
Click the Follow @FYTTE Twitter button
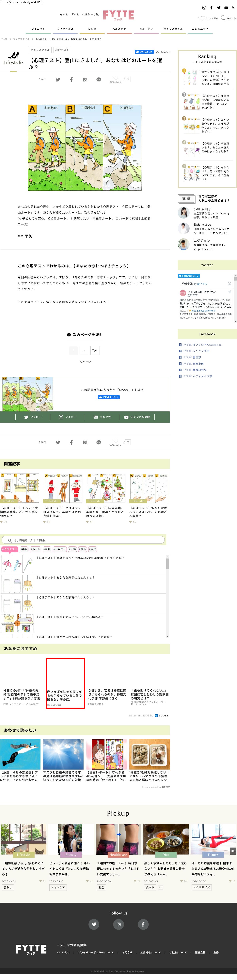tap(189, 276)
